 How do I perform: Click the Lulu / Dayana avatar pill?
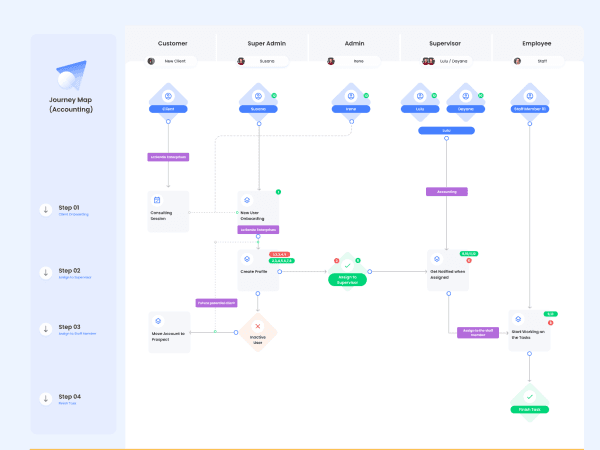pyautogui.click(x=446, y=61)
